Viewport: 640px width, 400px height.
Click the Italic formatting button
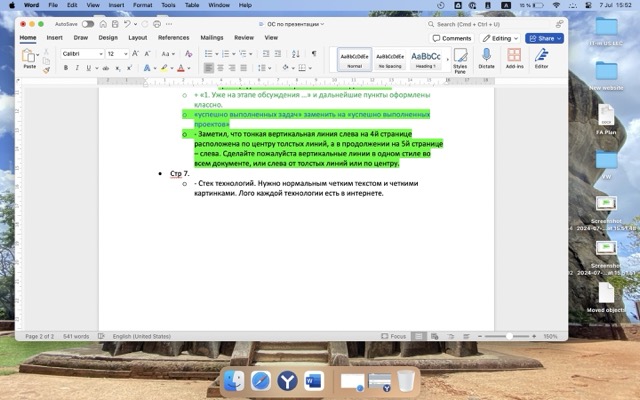click(x=78, y=68)
